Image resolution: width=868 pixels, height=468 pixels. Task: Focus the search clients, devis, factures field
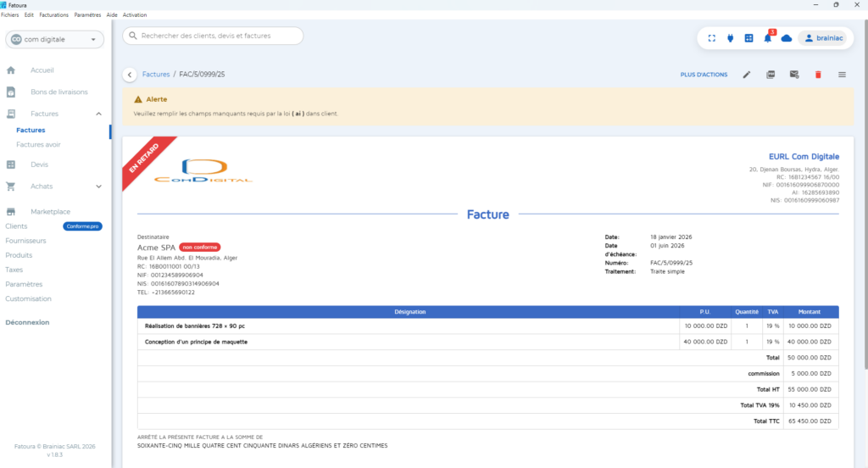coord(213,36)
